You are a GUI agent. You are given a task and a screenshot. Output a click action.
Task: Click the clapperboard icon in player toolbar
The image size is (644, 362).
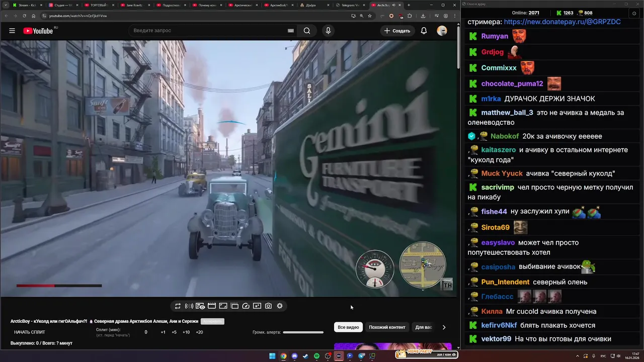pyautogui.click(x=212, y=306)
